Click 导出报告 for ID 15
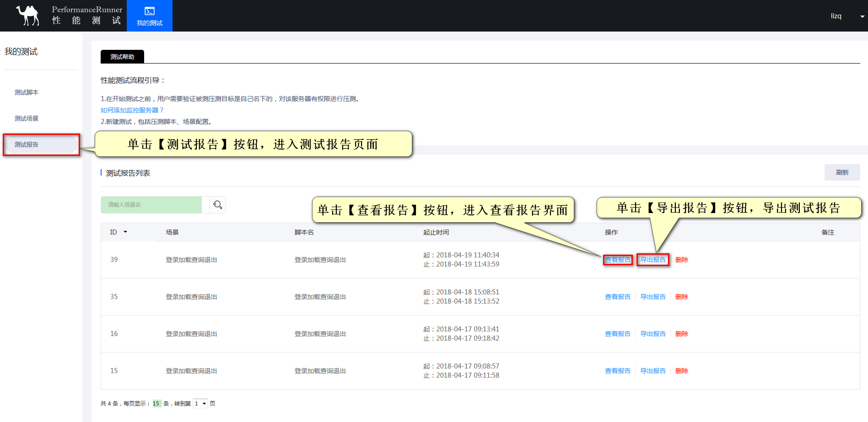 [653, 371]
